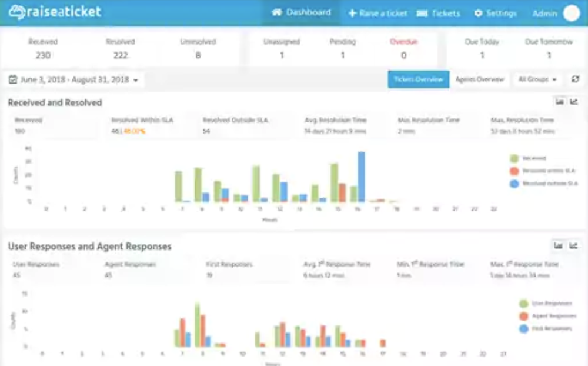Click the Tickets envelope icon
The height and width of the screenshot is (366, 588).
click(422, 14)
